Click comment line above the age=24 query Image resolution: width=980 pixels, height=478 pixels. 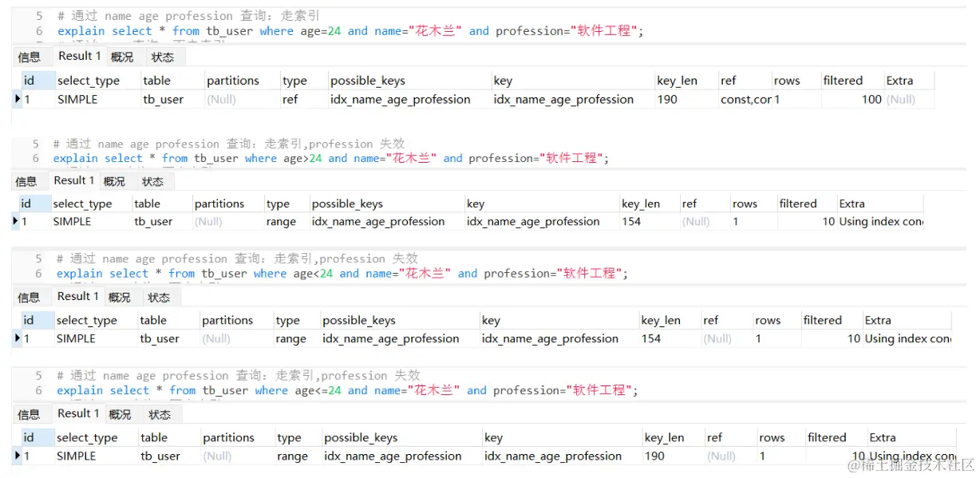pos(189,16)
